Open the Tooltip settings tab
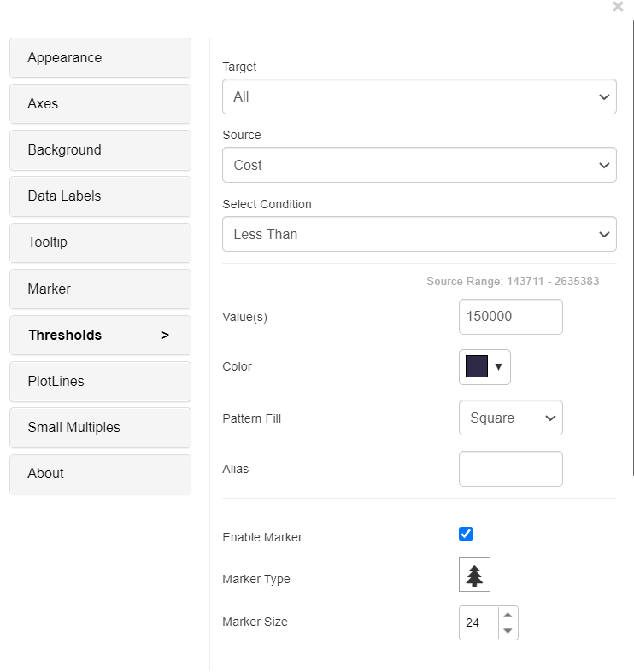Viewport: 634px width, 672px height. 100,243
